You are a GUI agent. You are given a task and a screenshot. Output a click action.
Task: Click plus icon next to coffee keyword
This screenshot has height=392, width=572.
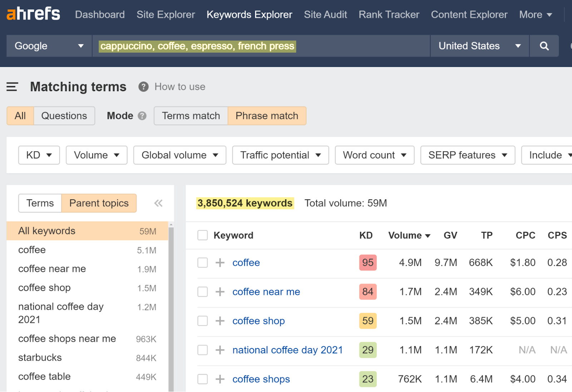point(220,263)
